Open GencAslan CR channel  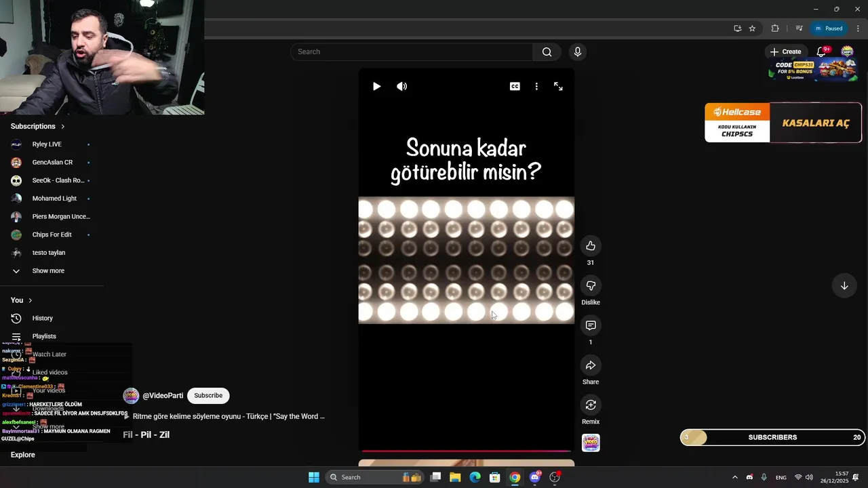(x=52, y=163)
